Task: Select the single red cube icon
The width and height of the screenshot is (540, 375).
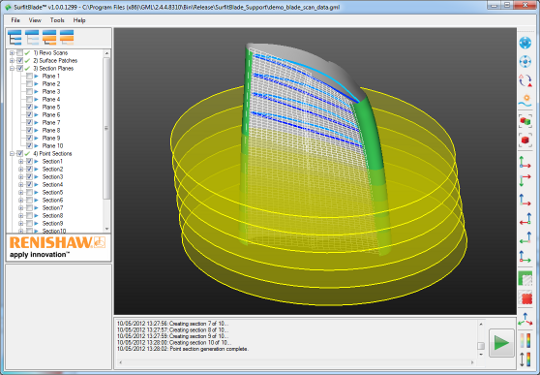Action: 525,140
